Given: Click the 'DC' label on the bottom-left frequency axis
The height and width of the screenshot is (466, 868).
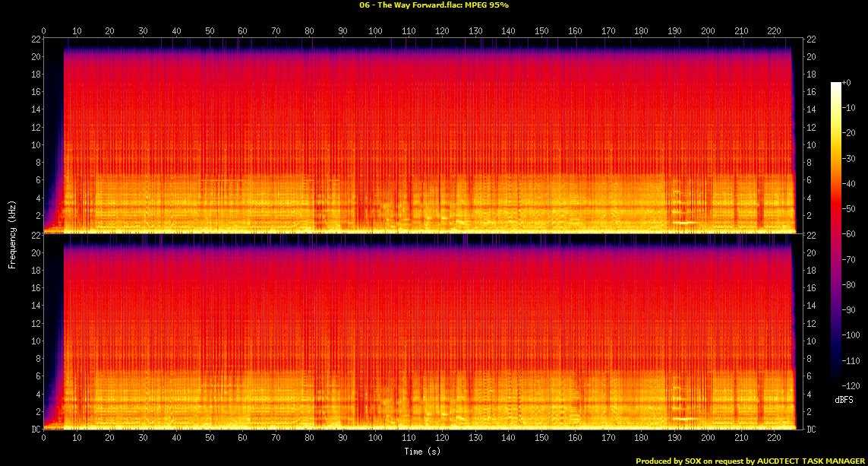Looking at the screenshot, I should click(33, 429).
